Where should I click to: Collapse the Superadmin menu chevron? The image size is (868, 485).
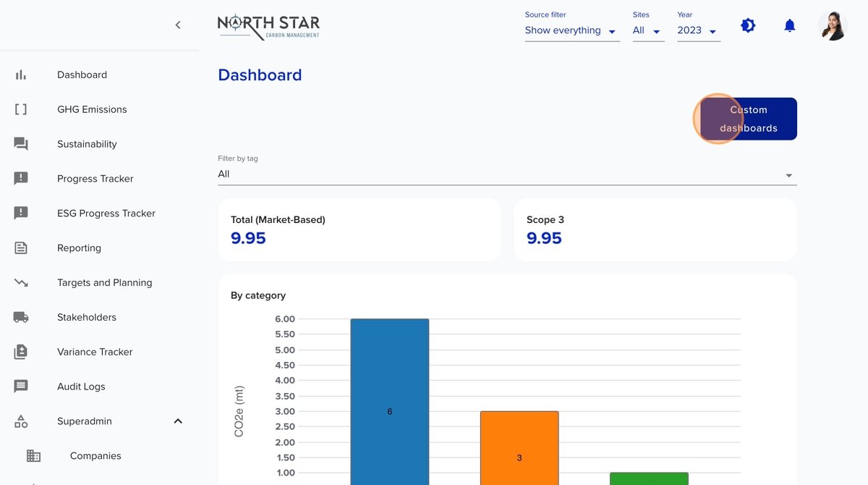point(178,421)
